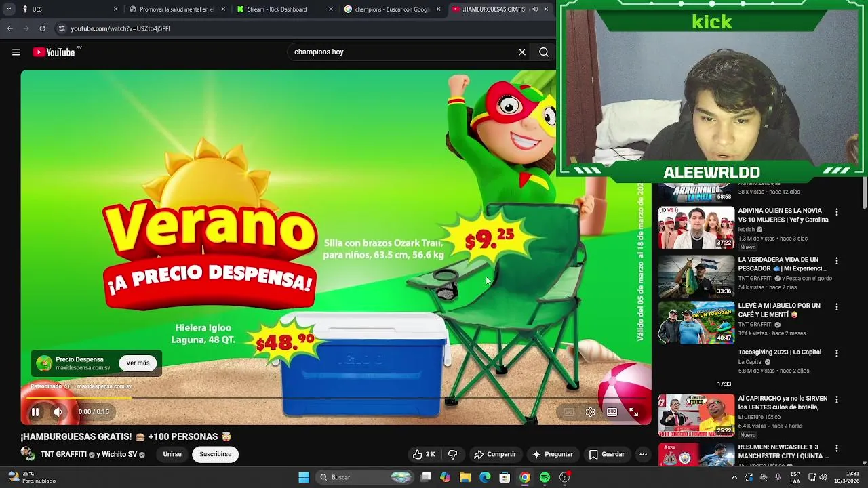Screen dimensions: 868x488
Task: Click the ad's Ver más button
Action: tap(138, 363)
